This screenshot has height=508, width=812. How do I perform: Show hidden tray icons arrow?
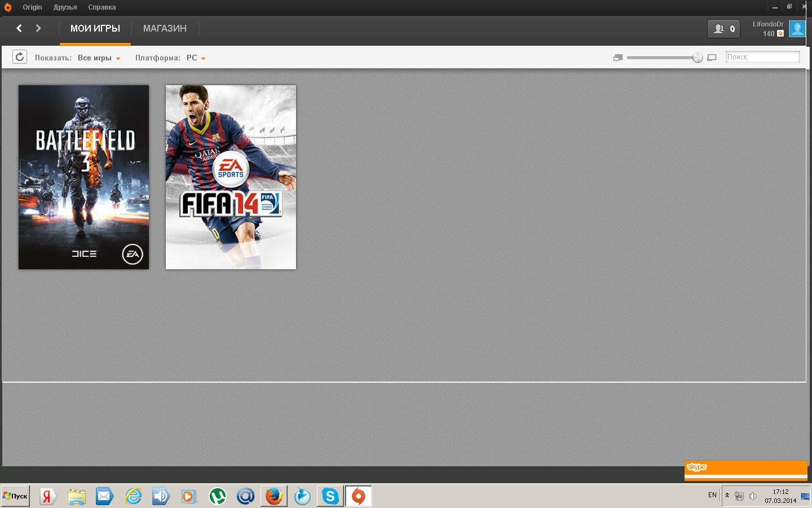pyautogui.click(x=727, y=496)
